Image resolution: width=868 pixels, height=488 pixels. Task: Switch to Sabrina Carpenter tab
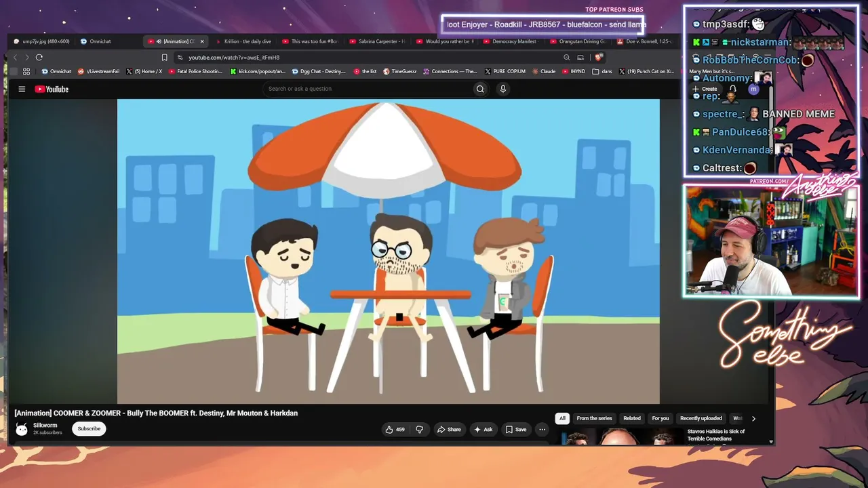[377, 41]
